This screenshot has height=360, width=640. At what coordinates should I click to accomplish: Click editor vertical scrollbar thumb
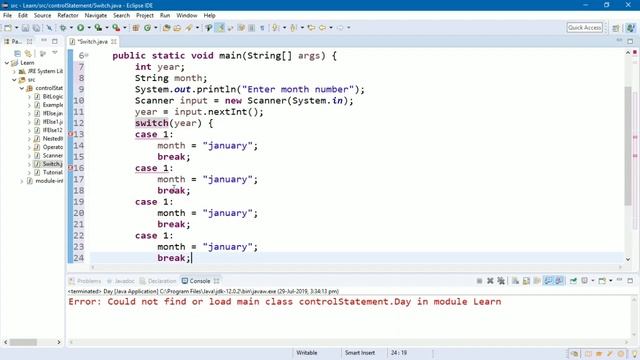628,146
